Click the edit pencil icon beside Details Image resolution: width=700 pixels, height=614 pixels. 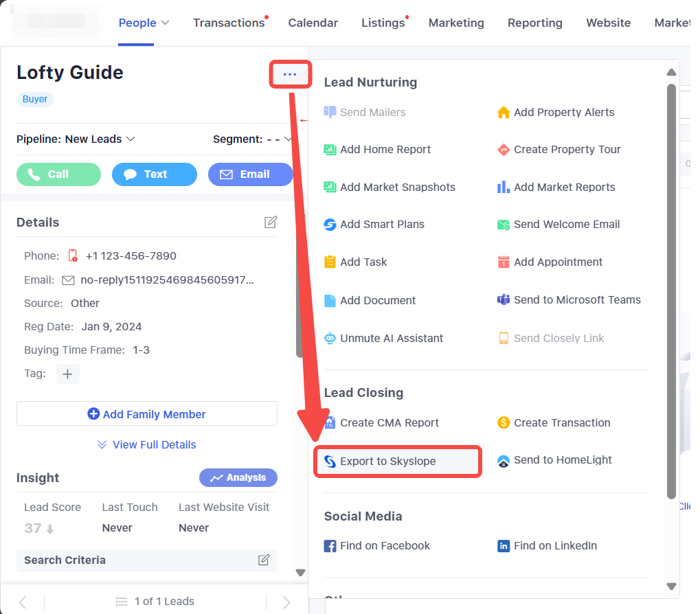click(271, 222)
